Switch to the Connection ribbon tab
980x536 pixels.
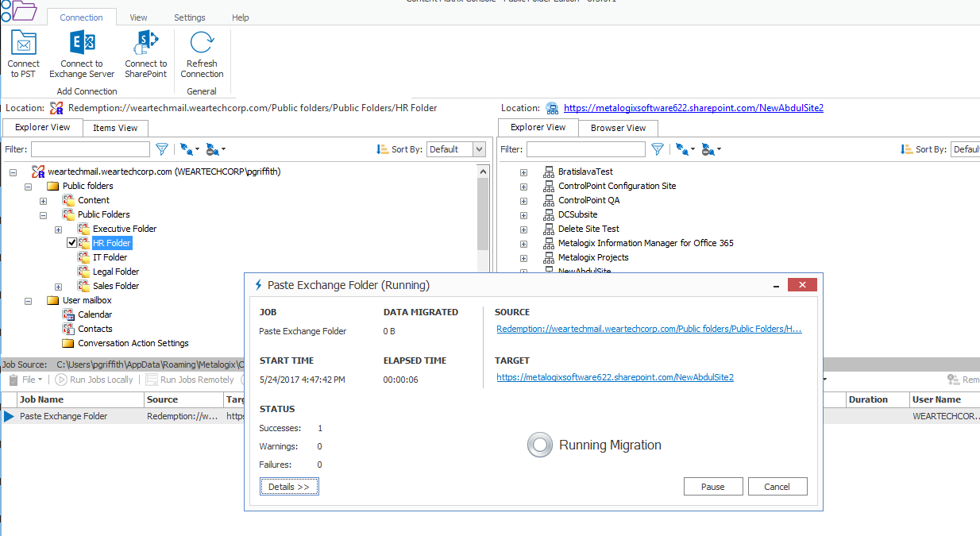tap(82, 17)
